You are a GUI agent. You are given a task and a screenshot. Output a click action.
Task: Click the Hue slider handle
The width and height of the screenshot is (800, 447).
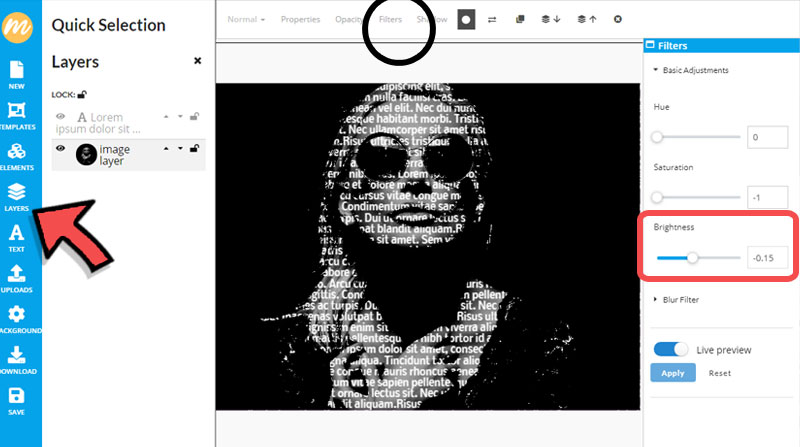click(x=657, y=137)
